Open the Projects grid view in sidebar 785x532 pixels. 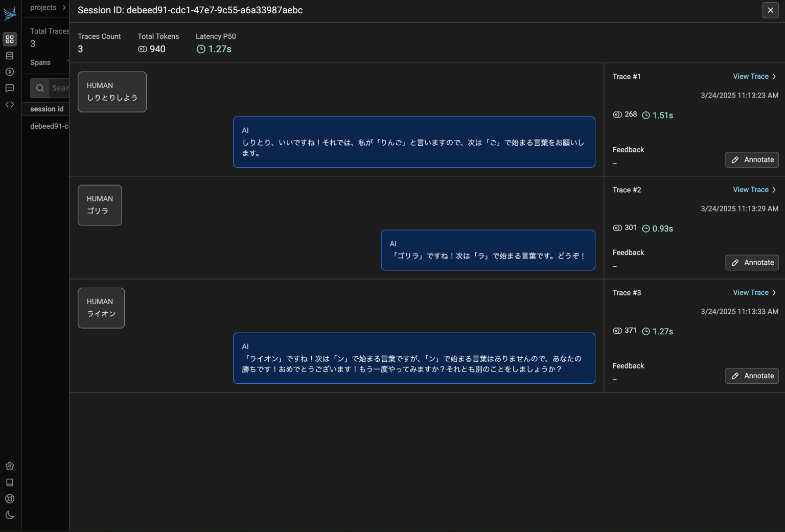click(9, 39)
